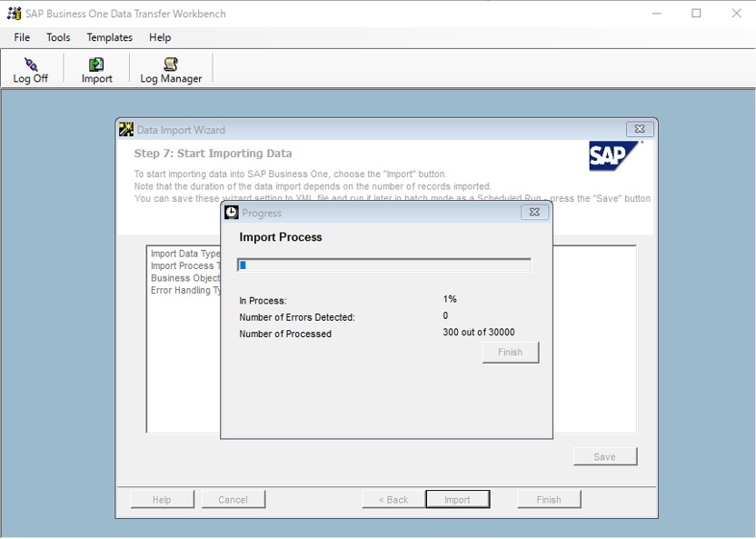The height and width of the screenshot is (539, 756).
Task: Click Finish in the Progress dialog
Action: (510, 352)
